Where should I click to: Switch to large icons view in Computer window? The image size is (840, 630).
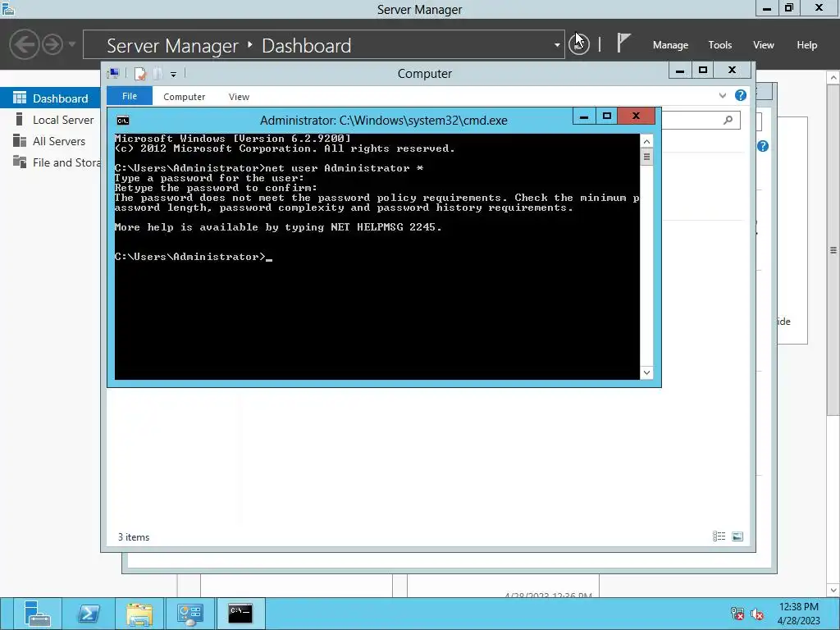click(x=737, y=536)
